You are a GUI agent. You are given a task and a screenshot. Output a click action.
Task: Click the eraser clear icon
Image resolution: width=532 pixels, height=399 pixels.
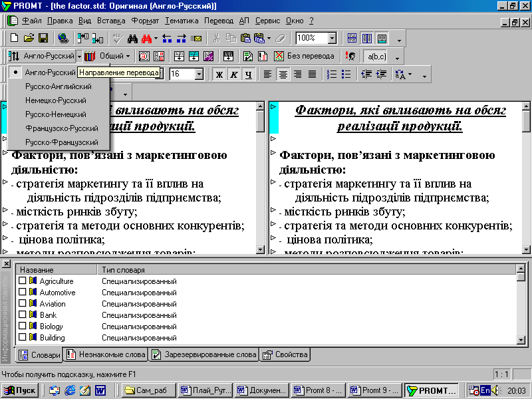point(280,39)
